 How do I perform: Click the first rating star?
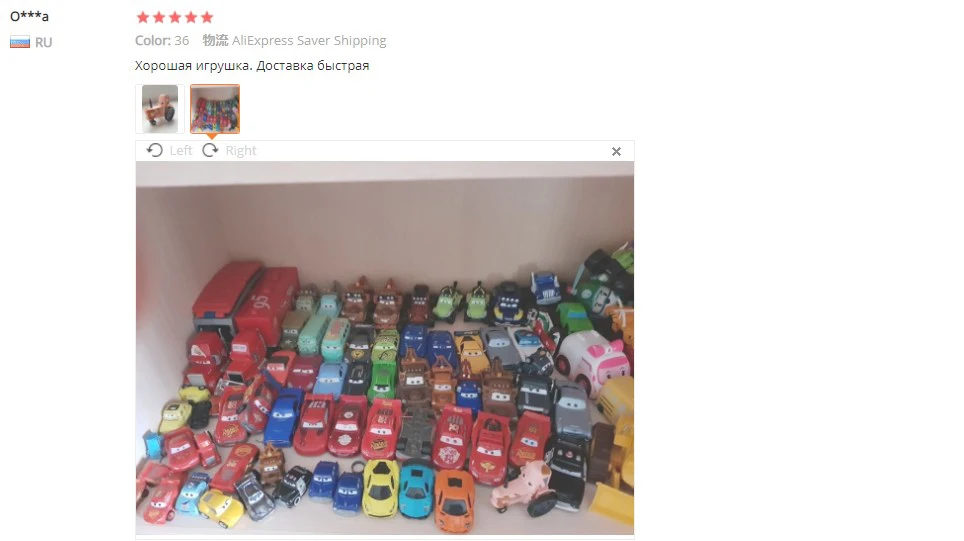(x=143, y=17)
